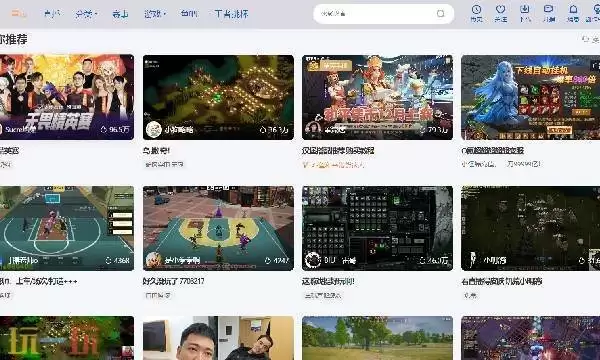Image resolution: width=600 pixels, height=360 pixels.
Task: Click avatar on the yellow basketball court stream
Action: click(153, 260)
